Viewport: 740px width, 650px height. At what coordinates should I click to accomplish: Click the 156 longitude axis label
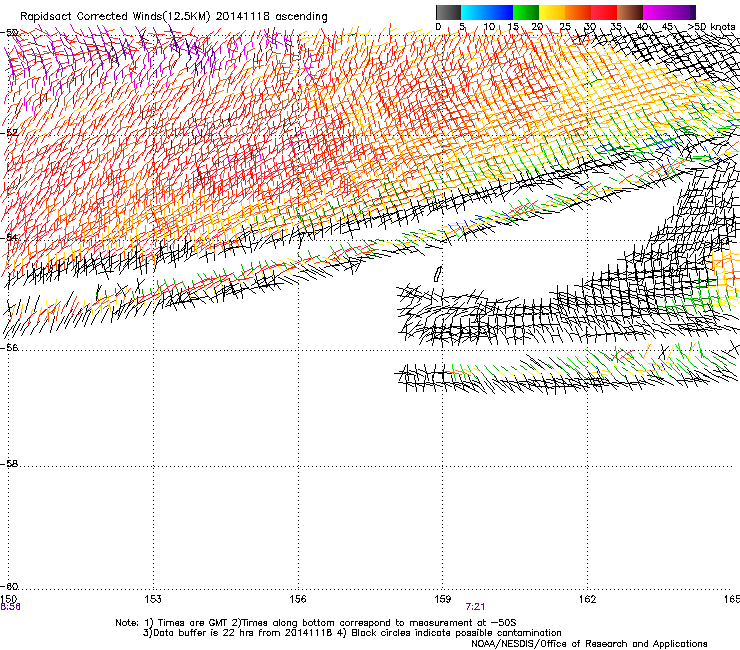pyautogui.click(x=298, y=599)
